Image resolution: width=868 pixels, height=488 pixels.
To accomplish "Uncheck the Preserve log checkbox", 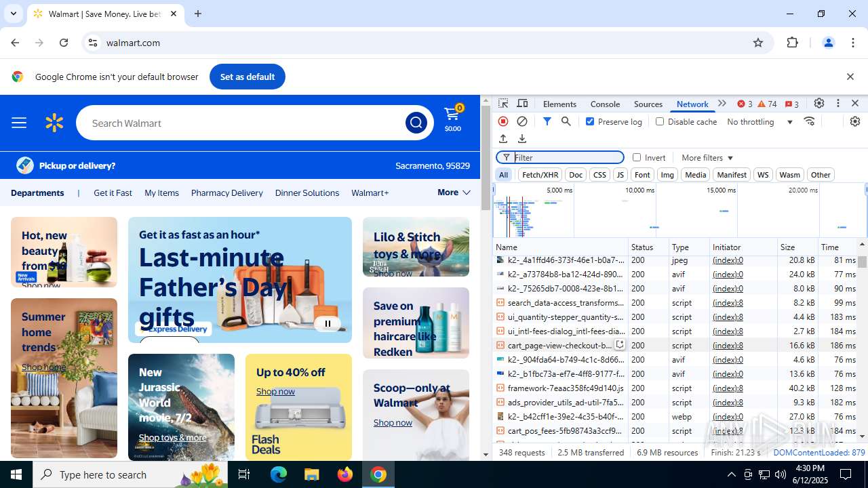I will pos(590,121).
